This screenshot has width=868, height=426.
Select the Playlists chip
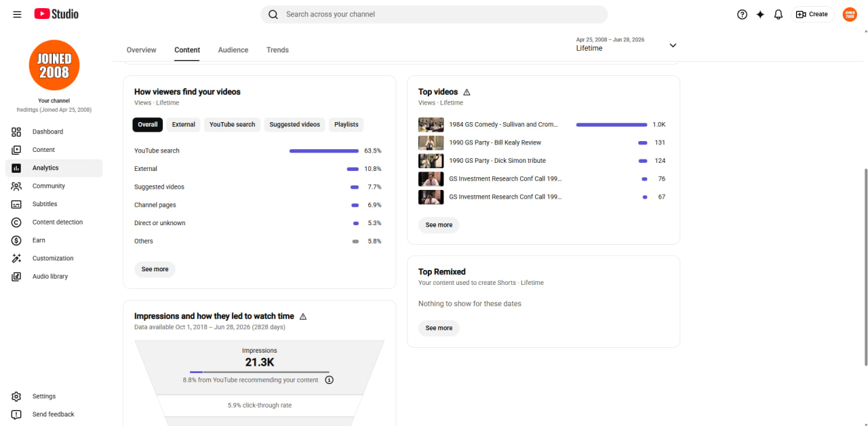point(347,125)
